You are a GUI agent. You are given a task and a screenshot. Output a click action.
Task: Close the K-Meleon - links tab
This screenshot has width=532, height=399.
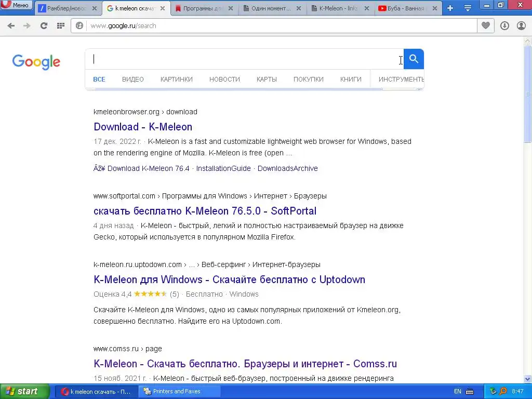coord(366,8)
